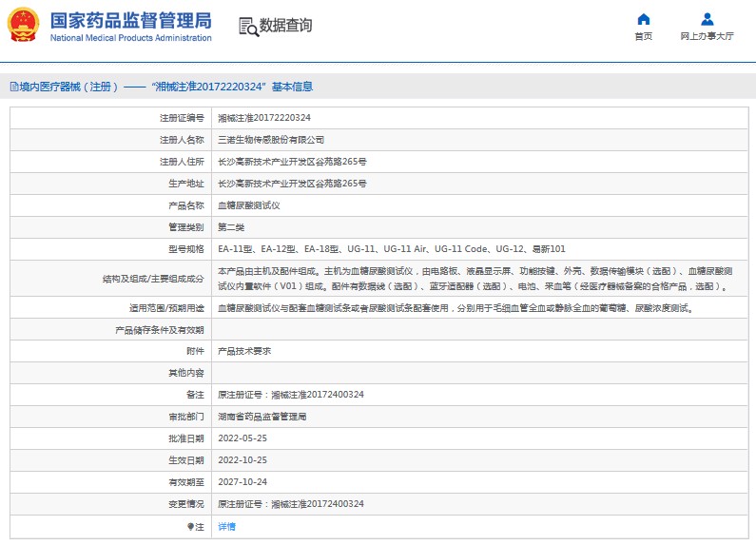Click the document icon before 境内医疗器械
This screenshot has height=545, width=756.
point(12,87)
